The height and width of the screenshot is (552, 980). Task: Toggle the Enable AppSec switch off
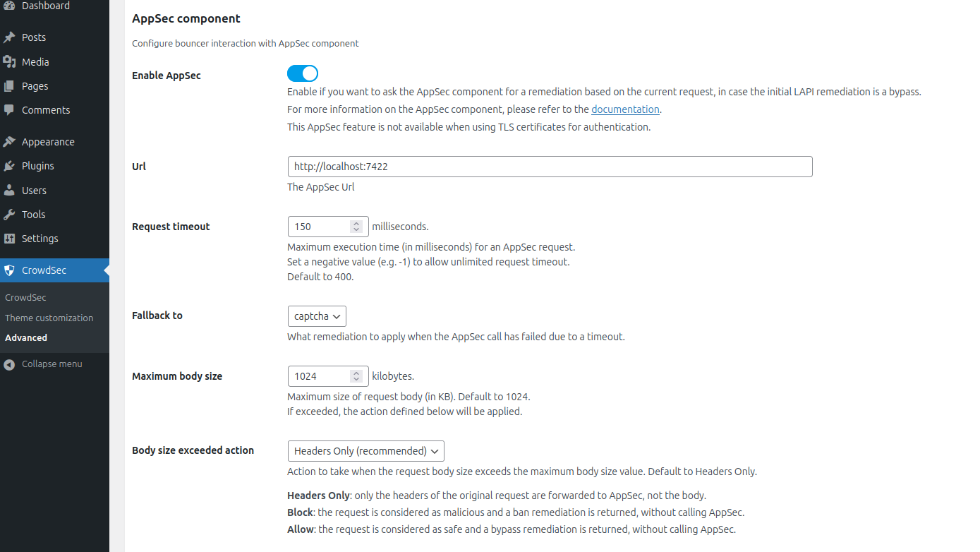(303, 73)
